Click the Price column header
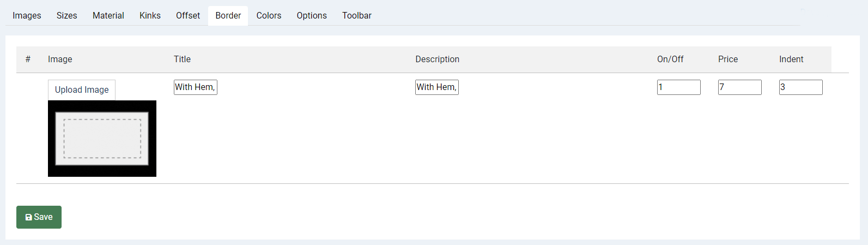Screen dimensions: 868x245 (728, 59)
